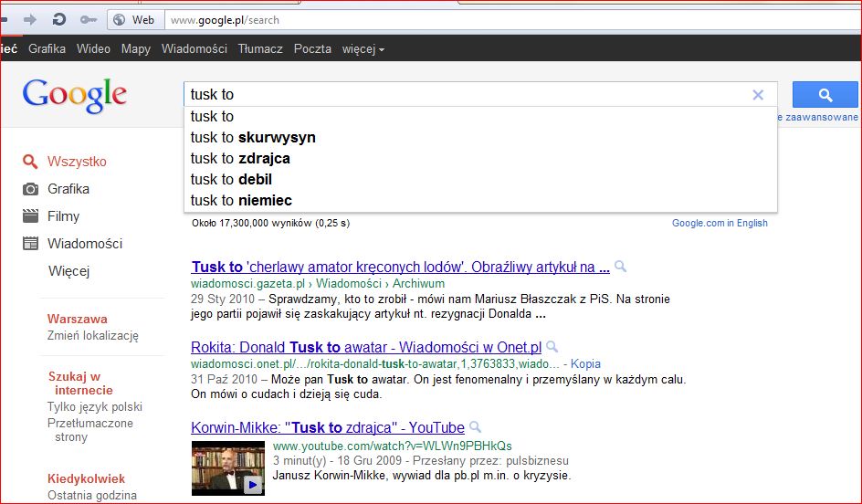
Task: Click the Warszawa location label
Action: (x=78, y=319)
